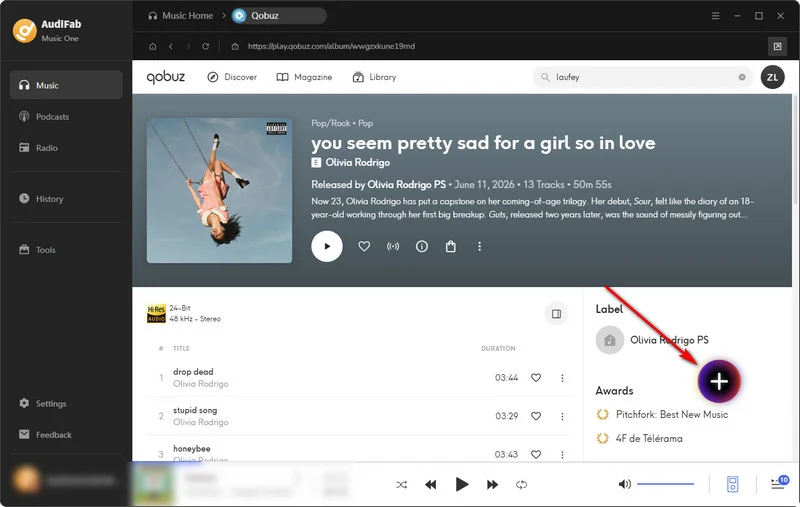Viewport: 800px width, 507px height.
Task: Open the album more options menu
Action: [x=479, y=246]
